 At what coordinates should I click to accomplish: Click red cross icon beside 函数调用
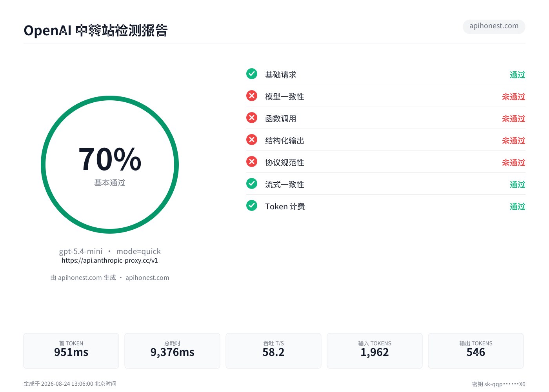252,118
